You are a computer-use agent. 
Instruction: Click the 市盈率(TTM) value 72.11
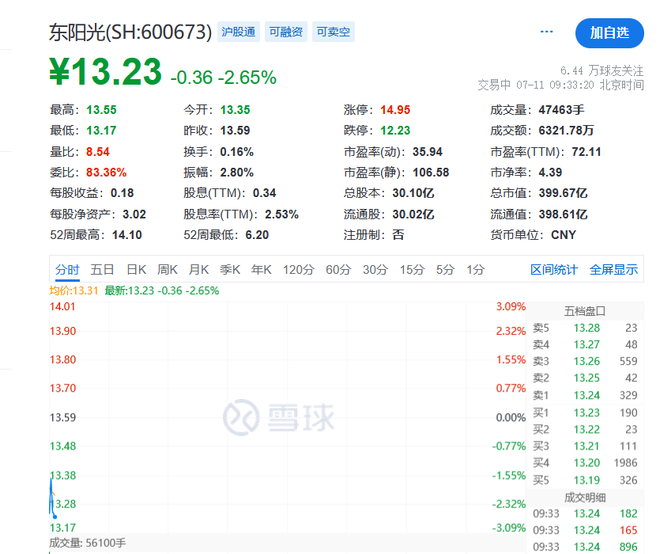coord(586,152)
